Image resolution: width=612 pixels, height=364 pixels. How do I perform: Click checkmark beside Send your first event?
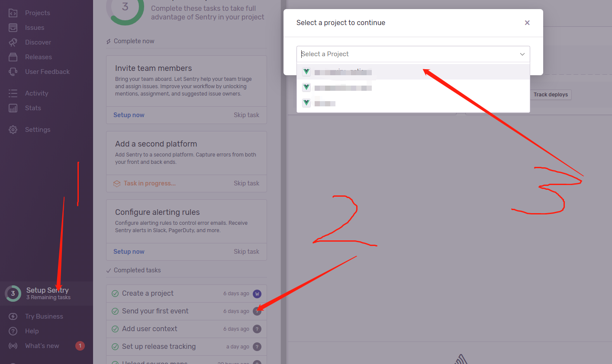(115, 311)
